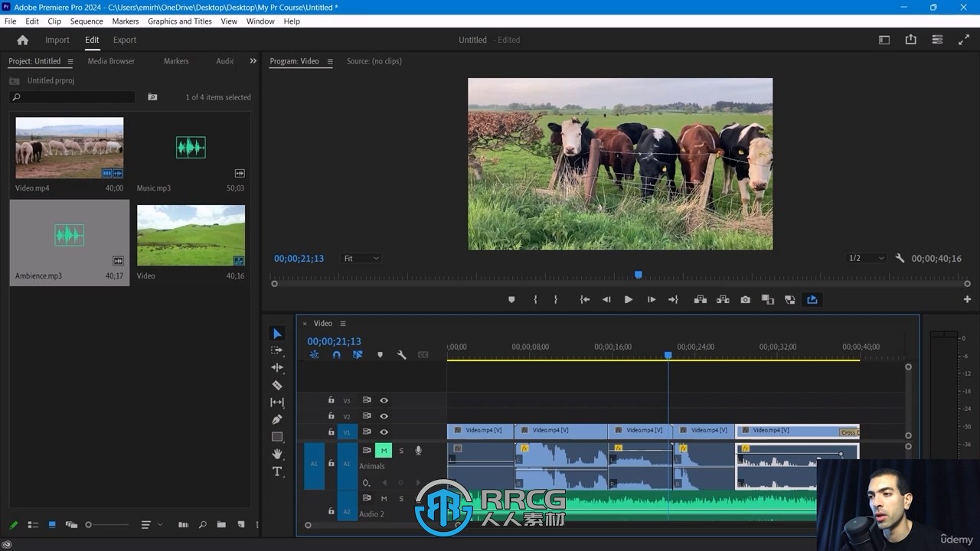Toggle full-screen video icon in header
980x551 pixels.
(x=964, y=40)
